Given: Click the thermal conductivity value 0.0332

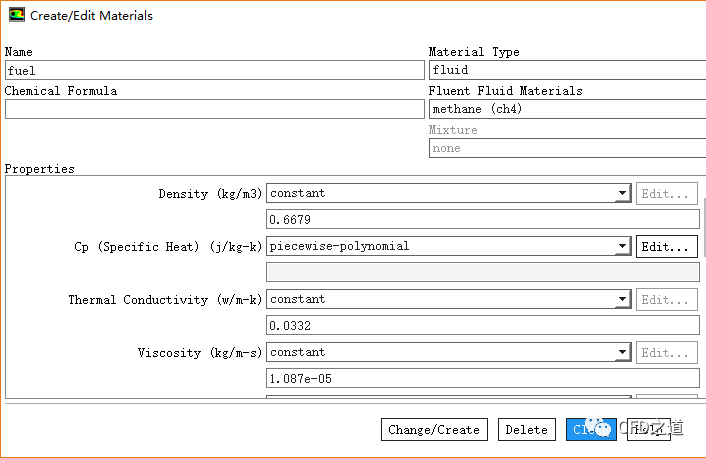Looking at the screenshot, I should pos(482,325).
